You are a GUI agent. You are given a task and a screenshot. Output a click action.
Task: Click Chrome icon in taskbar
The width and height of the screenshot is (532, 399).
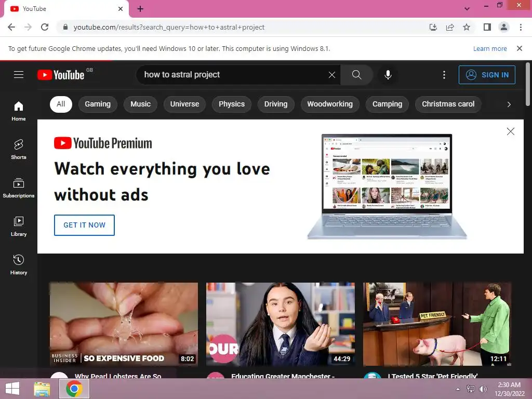coord(74,389)
